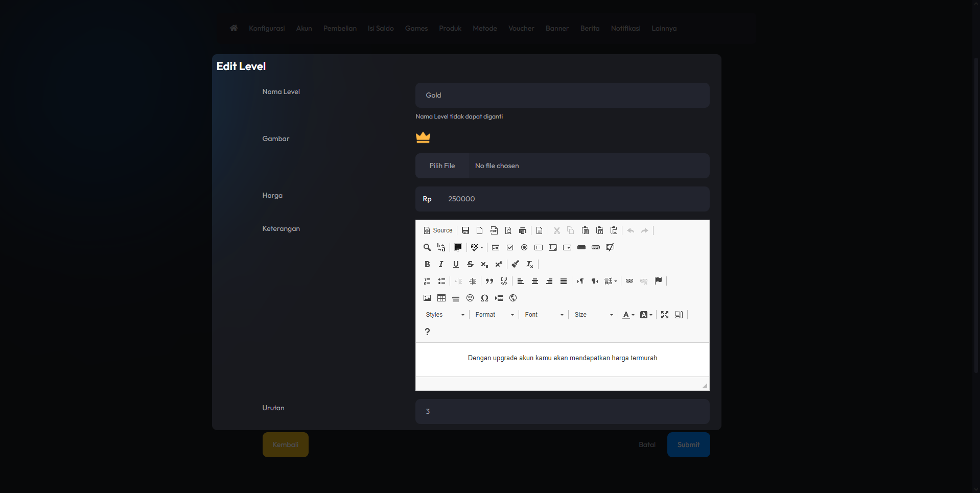The image size is (980, 493).
Task: Open the Font dropdown
Action: pos(544,315)
